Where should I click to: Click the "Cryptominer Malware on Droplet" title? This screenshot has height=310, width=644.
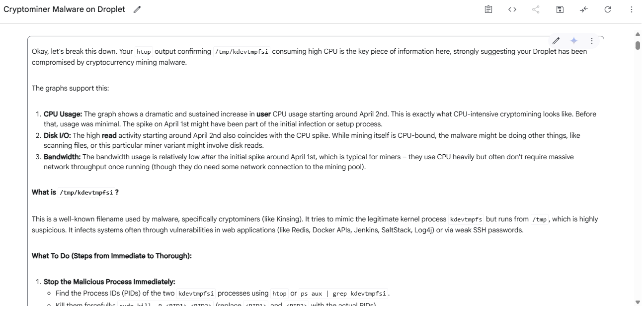(x=64, y=9)
